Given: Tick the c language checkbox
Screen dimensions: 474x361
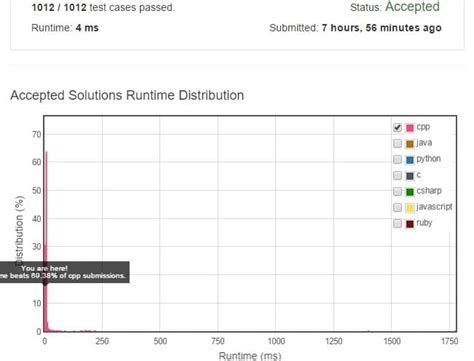Looking at the screenshot, I should (x=397, y=175).
